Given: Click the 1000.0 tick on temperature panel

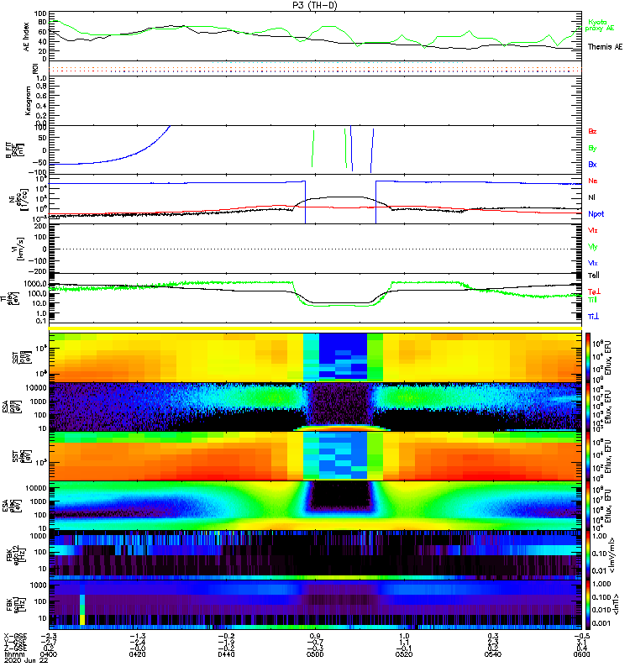Looking at the screenshot, I should point(36,284).
